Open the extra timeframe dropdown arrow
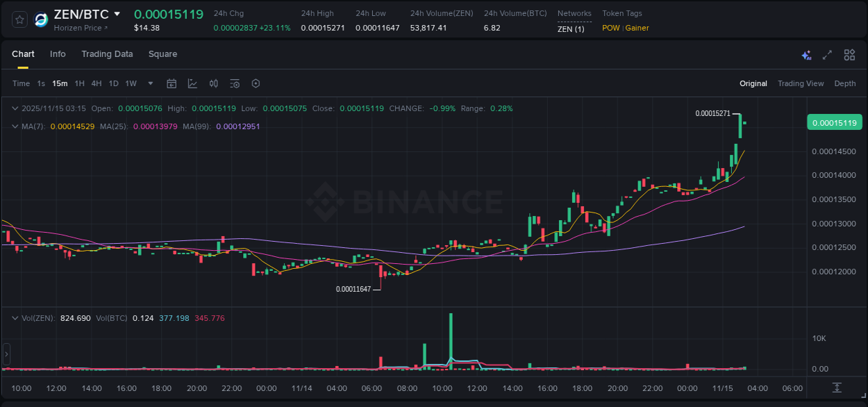 pyautogui.click(x=149, y=83)
